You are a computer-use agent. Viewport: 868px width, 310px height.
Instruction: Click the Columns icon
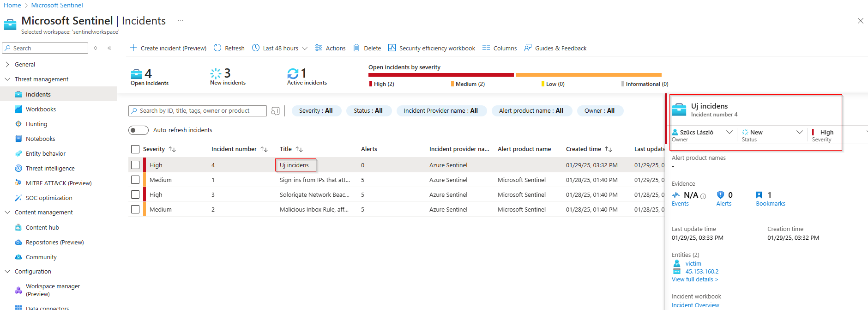pyautogui.click(x=486, y=48)
